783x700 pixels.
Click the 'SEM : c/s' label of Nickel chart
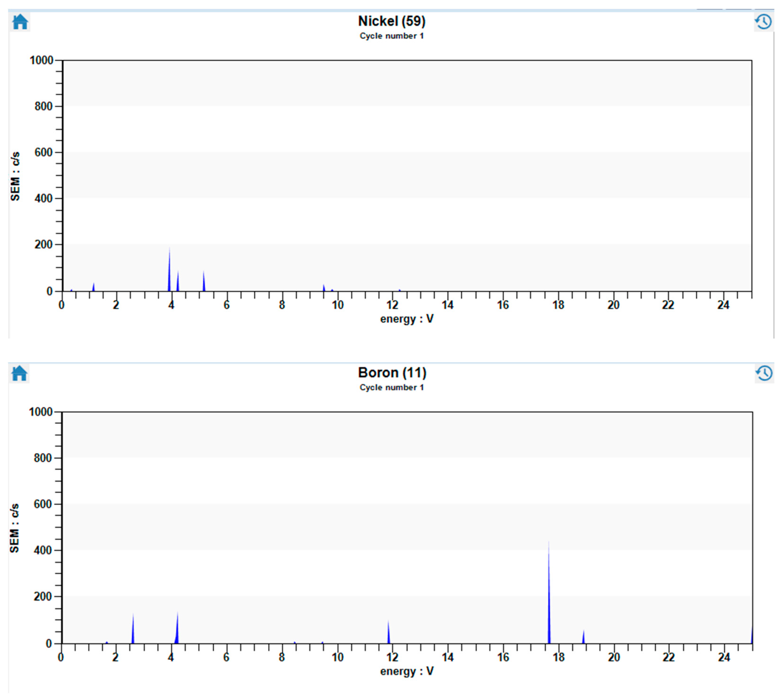point(15,176)
